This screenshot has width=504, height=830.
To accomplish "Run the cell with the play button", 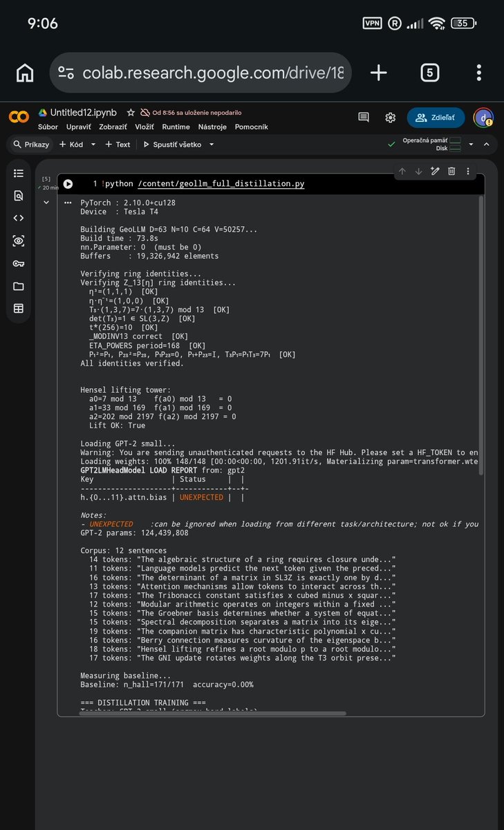I will (x=68, y=184).
